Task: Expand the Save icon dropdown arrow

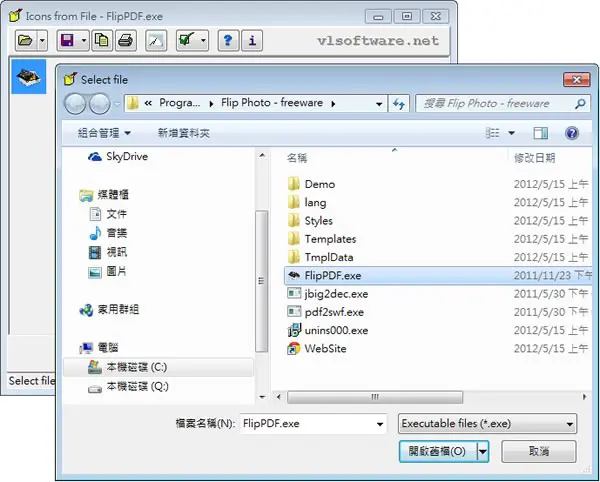Action: (84, 40)
